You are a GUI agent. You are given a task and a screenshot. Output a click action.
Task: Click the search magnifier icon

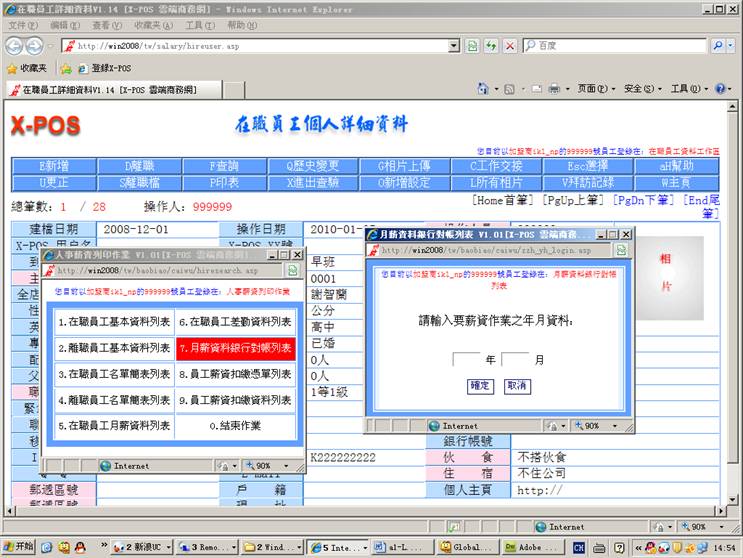point(718,46)
